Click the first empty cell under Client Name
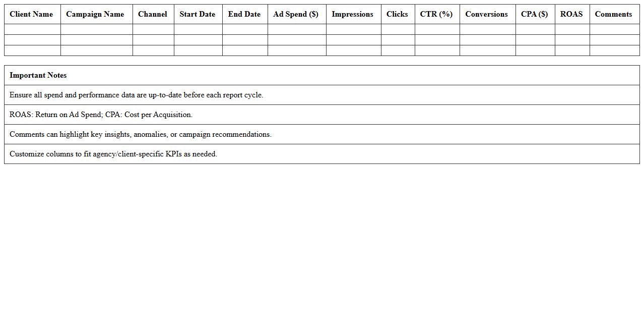 (x=32, y=29)
